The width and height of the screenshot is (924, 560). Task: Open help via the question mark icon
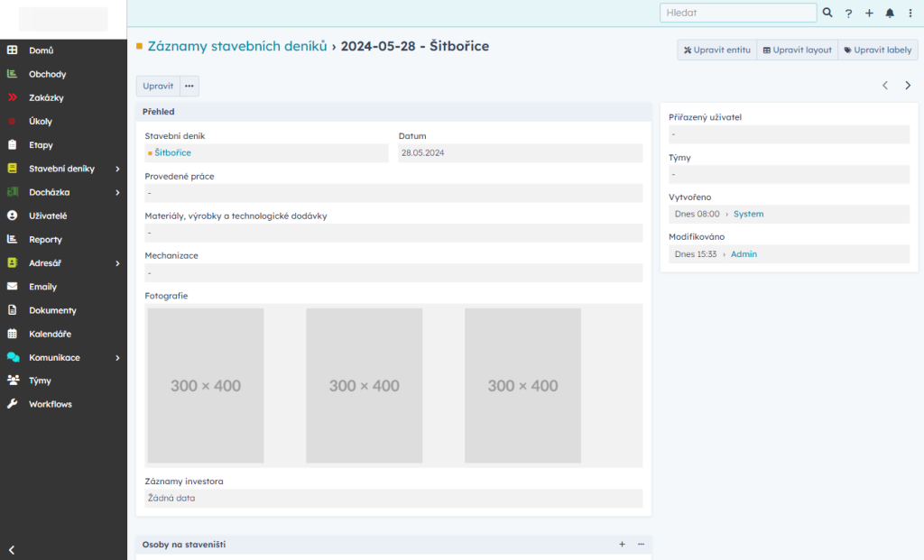848,13
